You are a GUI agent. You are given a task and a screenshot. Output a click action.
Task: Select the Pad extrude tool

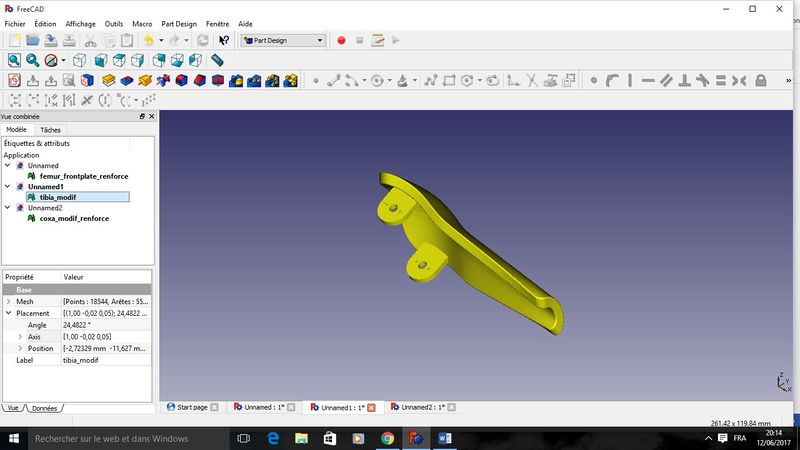[x=108, y=80]
